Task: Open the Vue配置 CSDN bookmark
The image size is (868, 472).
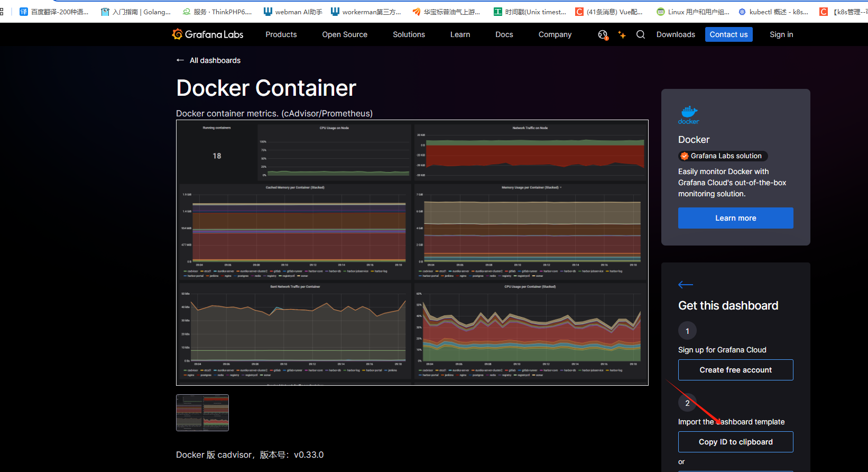Action: point(609,12)
